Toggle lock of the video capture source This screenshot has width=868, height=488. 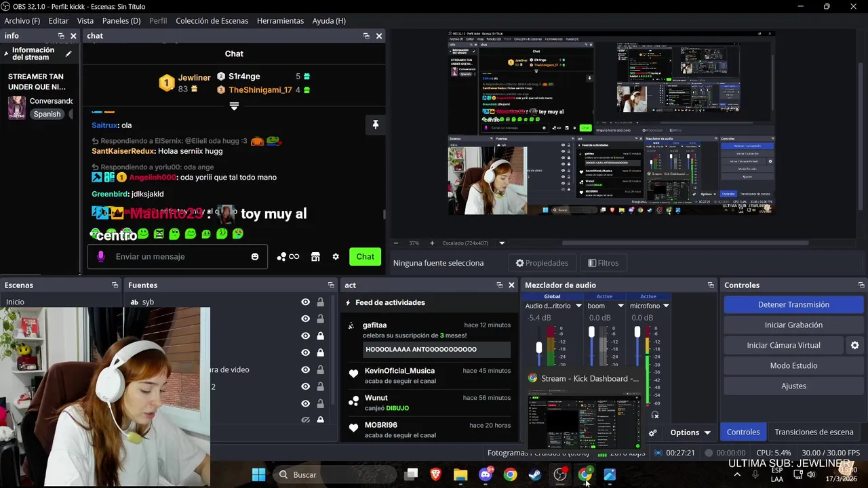click(320, 369)
